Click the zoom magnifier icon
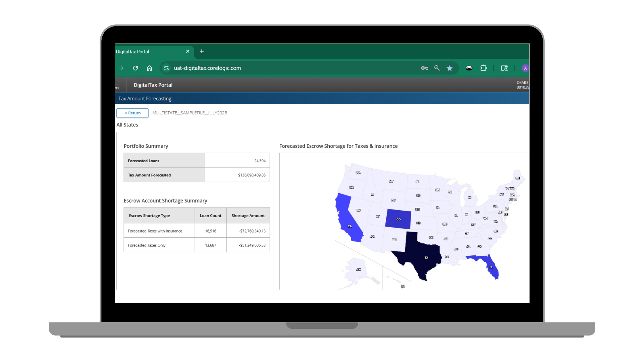 click(437, 68)
